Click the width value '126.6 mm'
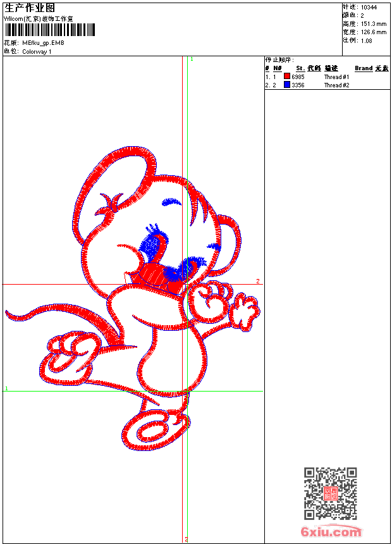392x544 pixels. pos(374,32)
